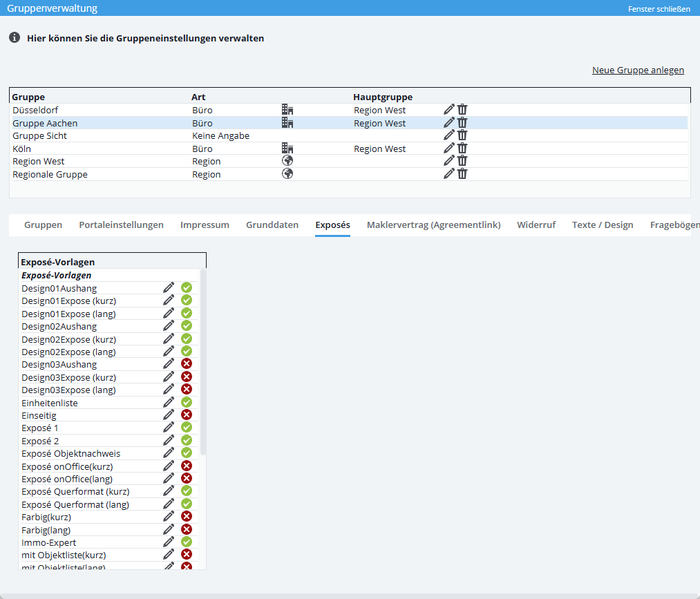Enable the Design03Aushang template
Viewport: 700px width, 599px height.
point(187,364)
